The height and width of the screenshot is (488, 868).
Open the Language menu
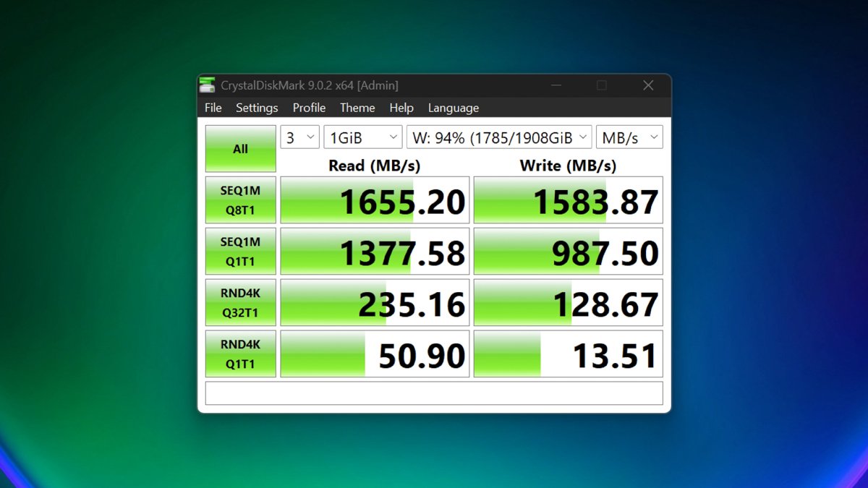[x=454, y=108]
